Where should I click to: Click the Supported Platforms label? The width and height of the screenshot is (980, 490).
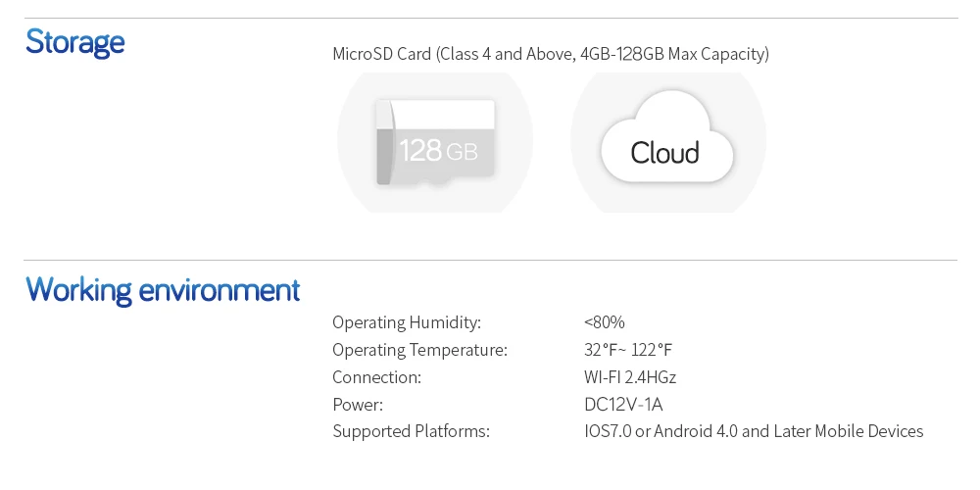click(x=412, y=431)
